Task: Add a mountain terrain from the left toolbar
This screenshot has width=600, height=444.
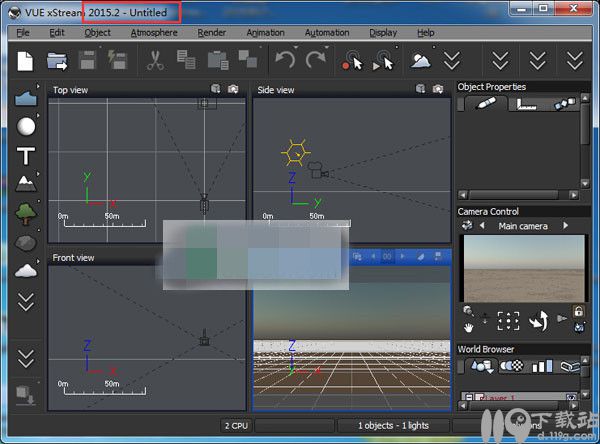Action: [x=26, y=184]
